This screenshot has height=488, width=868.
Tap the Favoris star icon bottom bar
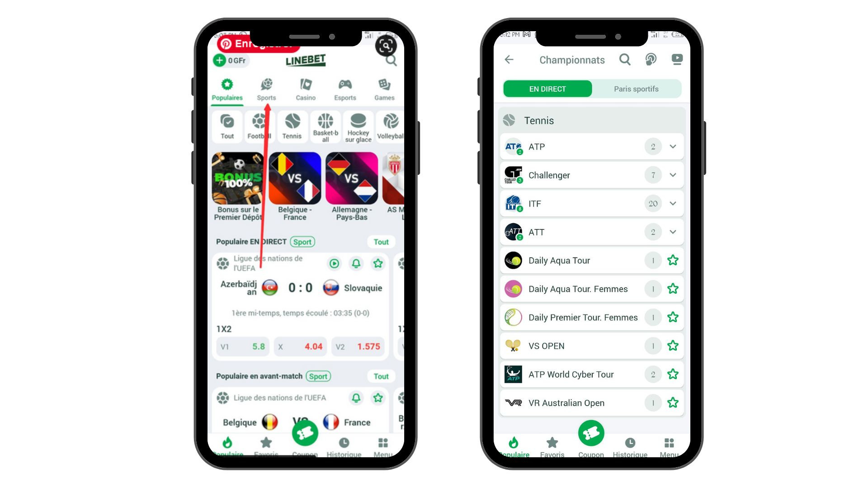coord(266,444)
